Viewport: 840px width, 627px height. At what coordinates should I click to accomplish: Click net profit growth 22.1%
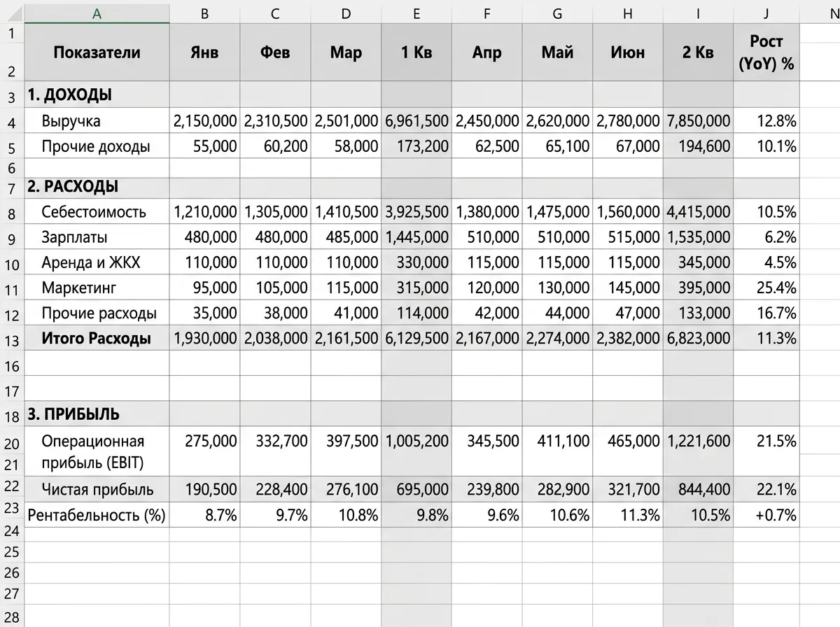point(766,489)
